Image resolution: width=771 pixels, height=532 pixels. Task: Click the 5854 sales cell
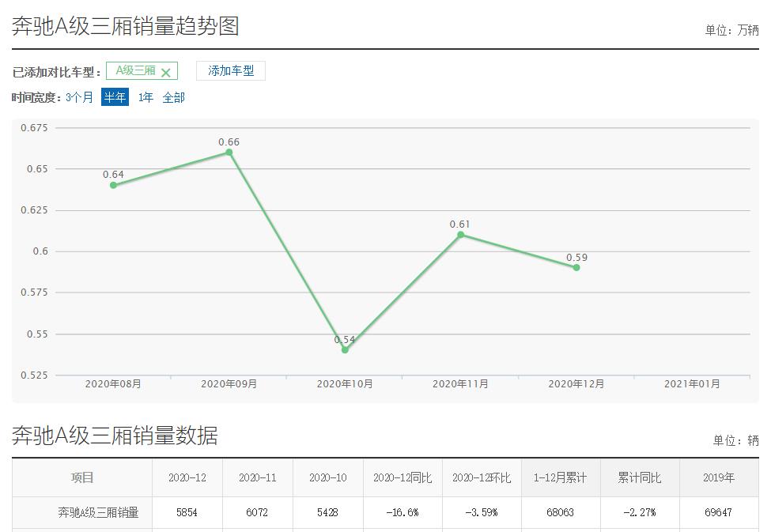click(x=187, y=512)
